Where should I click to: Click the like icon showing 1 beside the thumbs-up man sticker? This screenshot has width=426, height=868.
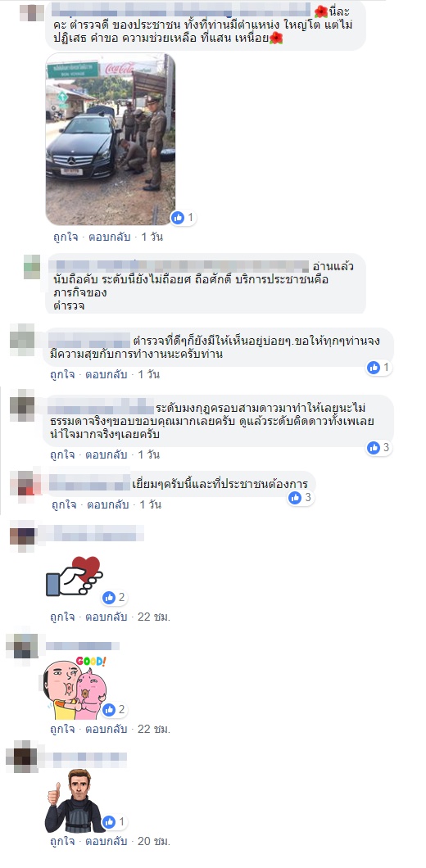tap(109, 822)
